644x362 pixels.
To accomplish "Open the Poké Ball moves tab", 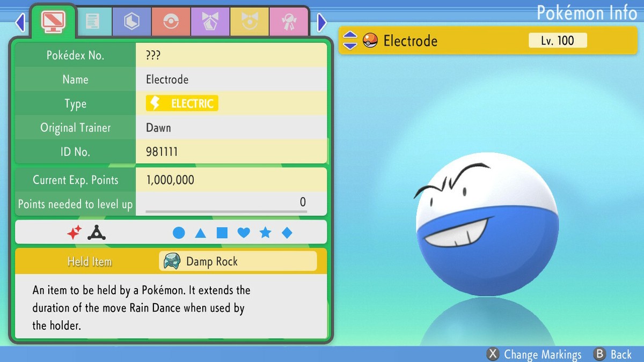I will coord(171,22).
